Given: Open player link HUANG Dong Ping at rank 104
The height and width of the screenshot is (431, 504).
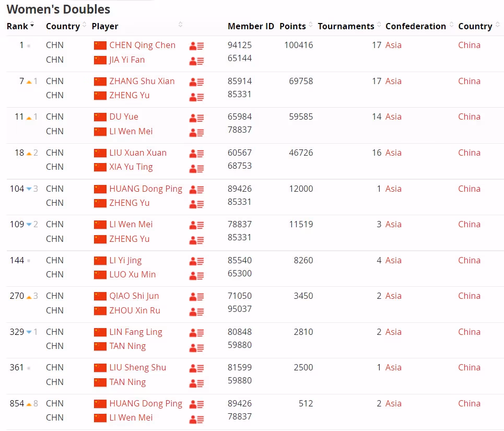Looking at the screenshot, I should pyautogui.click(x=146, y=189).
